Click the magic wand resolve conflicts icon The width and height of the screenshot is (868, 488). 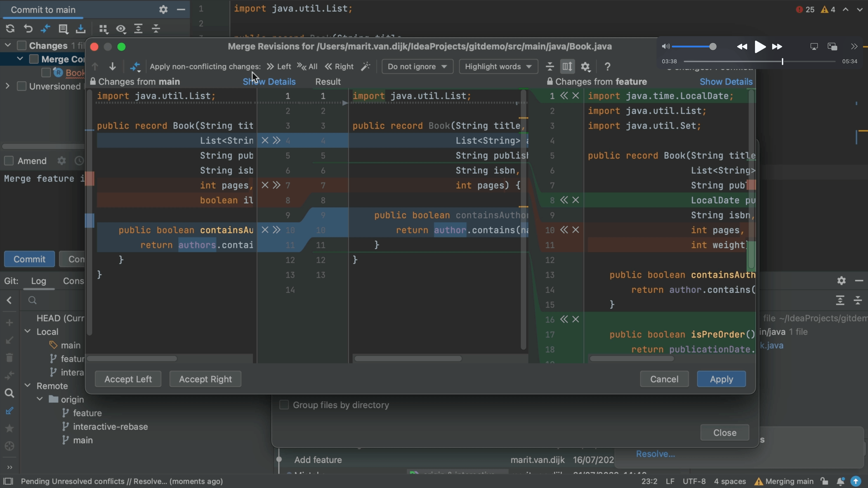[366, 66]
